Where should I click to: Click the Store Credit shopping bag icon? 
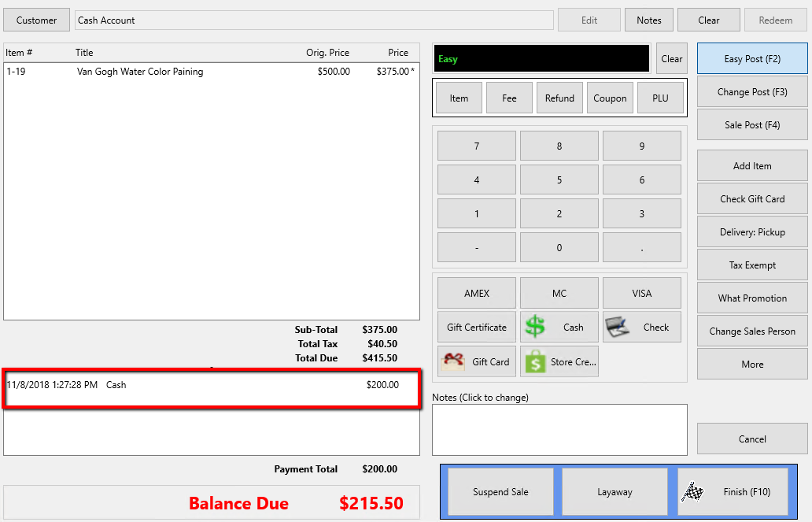point(536,362)
